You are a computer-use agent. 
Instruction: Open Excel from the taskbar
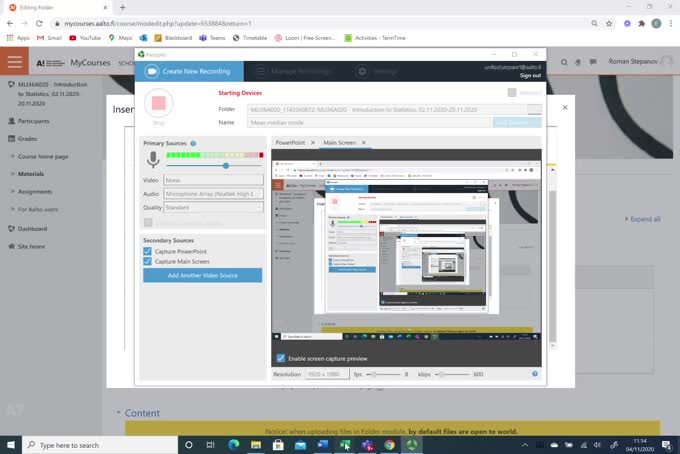pos(345,445)
